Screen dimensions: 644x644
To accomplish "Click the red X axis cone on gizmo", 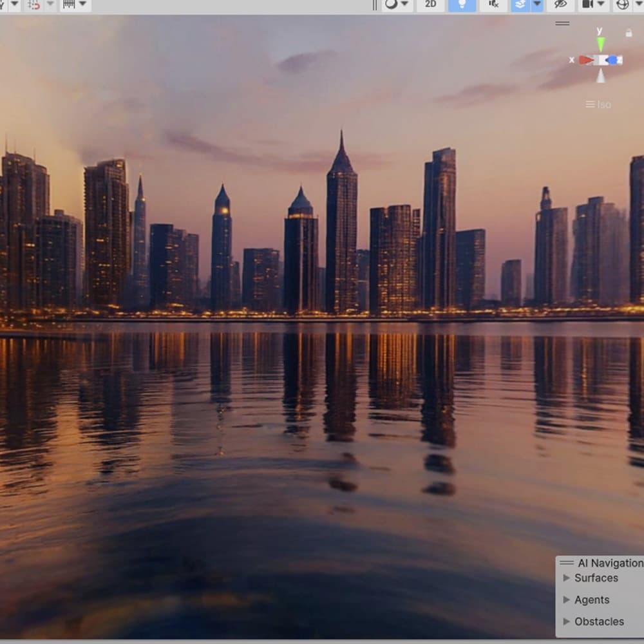I will click(x=585, y=60).
